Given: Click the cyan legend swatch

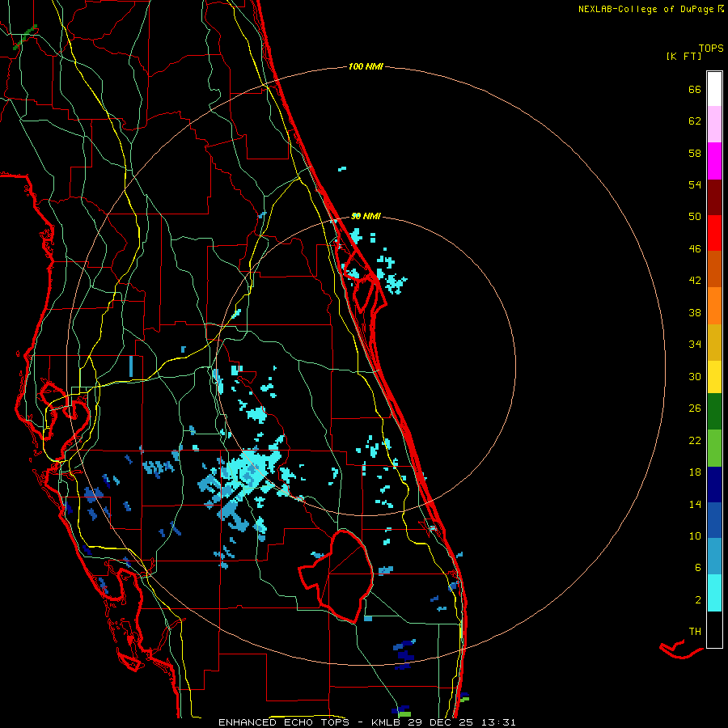Looking at the screenshot, I should pos(714,593).
